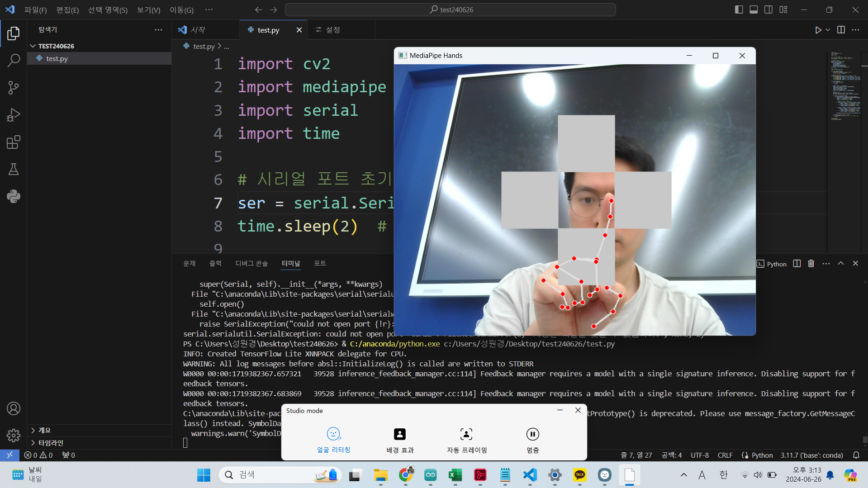Change encoding via UTF-8
868x488 pixels.
click(700, 455)
